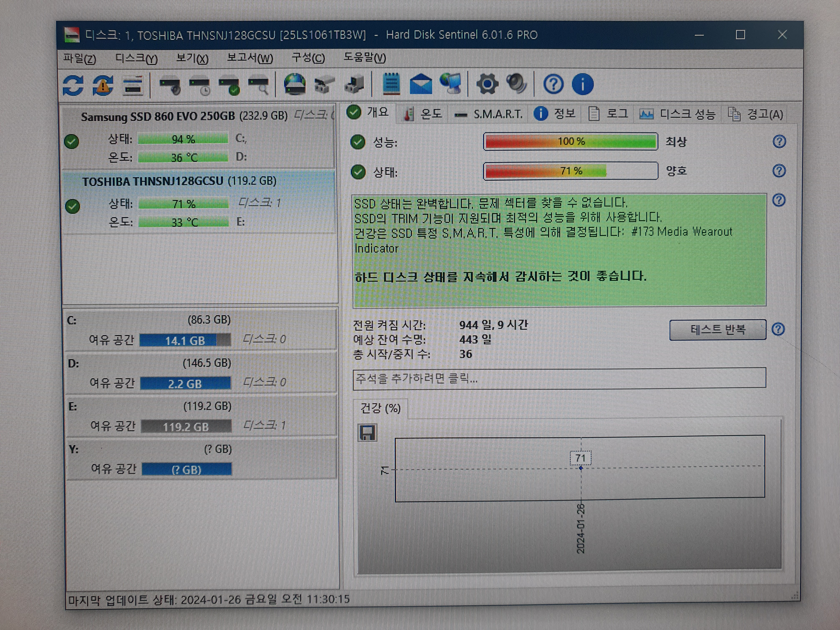Open the 도움말(V) menu

365,57
